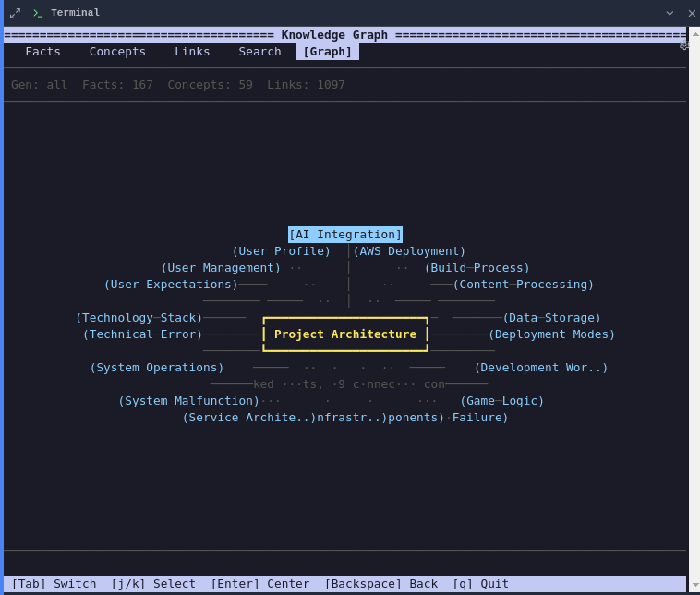Click the Knowledge Graph title text
Viewport: 700px width, 595px height.
334,35
